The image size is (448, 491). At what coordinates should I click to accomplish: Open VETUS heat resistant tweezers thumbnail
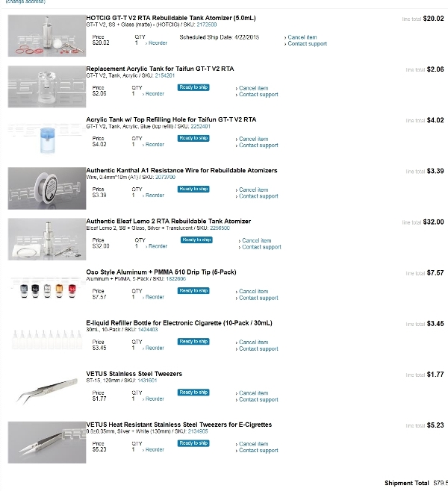pos(47,442)
